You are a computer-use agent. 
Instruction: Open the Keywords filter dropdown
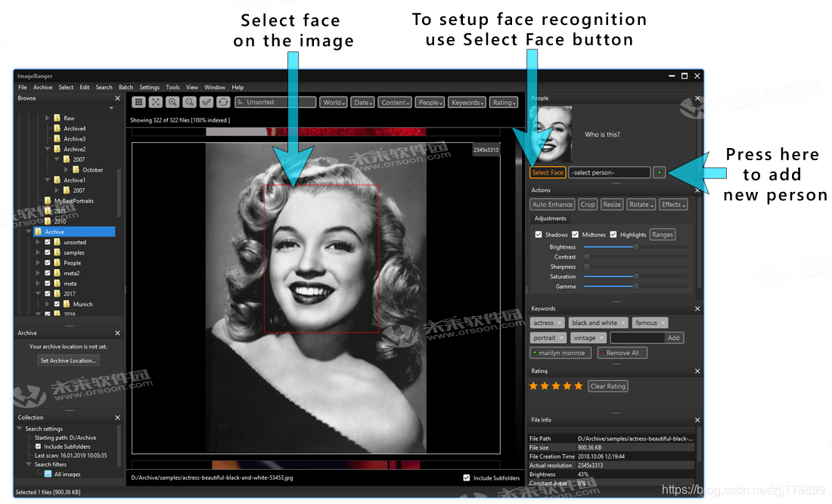click(467, 102)
